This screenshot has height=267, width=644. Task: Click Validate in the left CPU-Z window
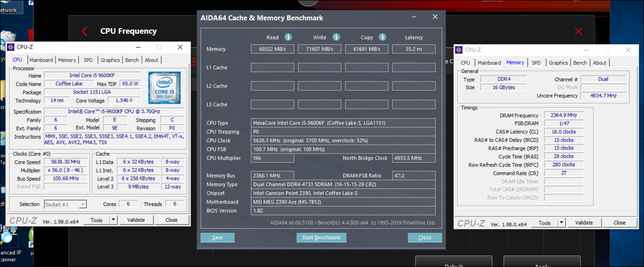click(136, 220)
